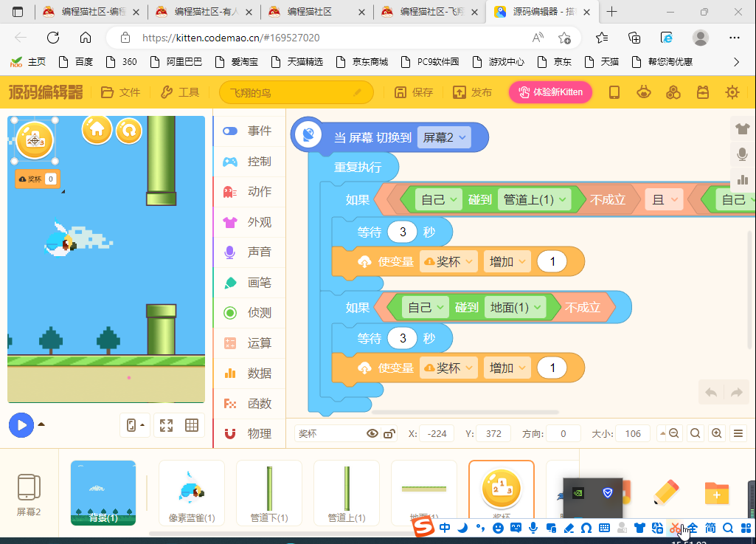Screen dimensions: 756x544
Task: Click the 体验新Kitten button
Action: pos(550,92)
